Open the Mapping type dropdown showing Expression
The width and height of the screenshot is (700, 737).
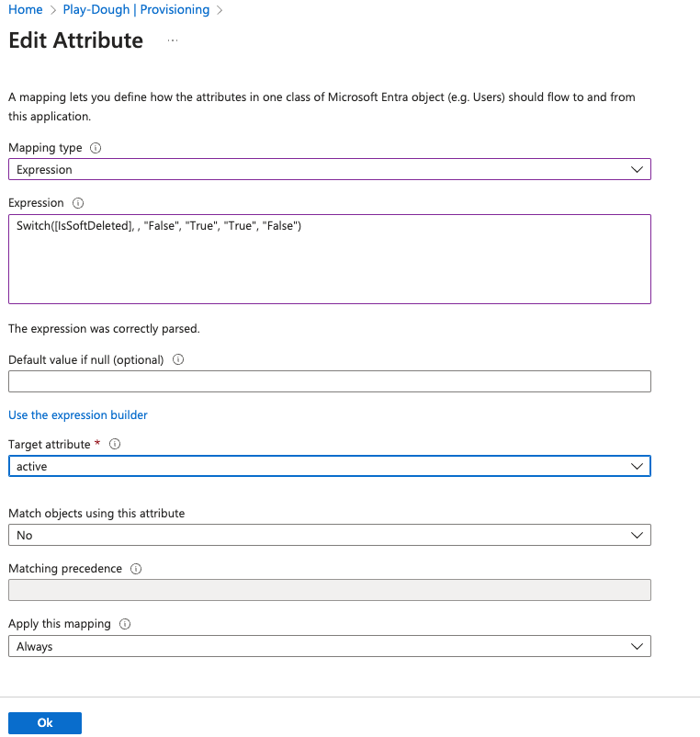tap(330, 169)
